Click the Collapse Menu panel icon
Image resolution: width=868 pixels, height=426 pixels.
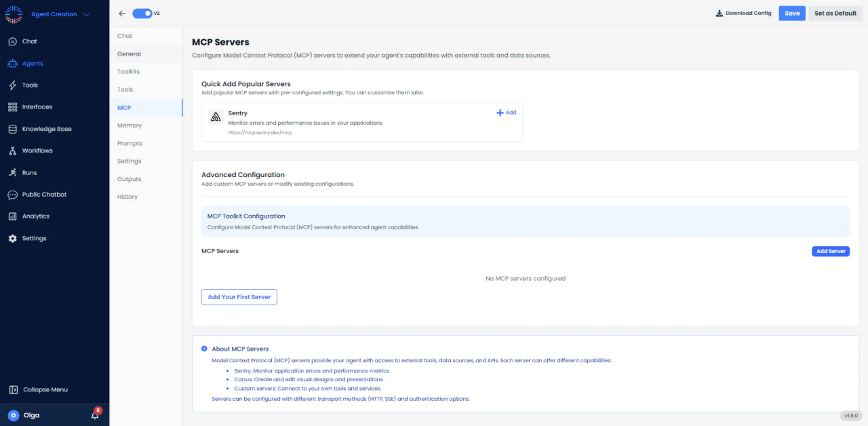(x=13, y=390)
